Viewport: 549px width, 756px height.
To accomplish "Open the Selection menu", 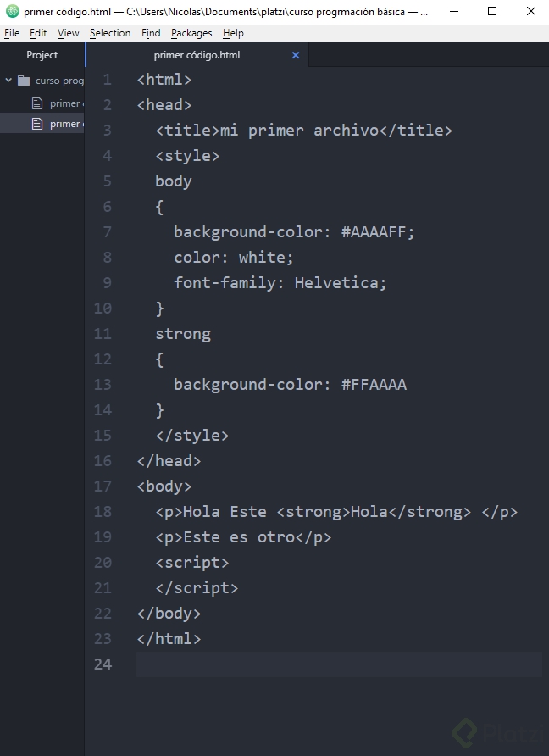I will pyautogui.click(x=110, y=33).
